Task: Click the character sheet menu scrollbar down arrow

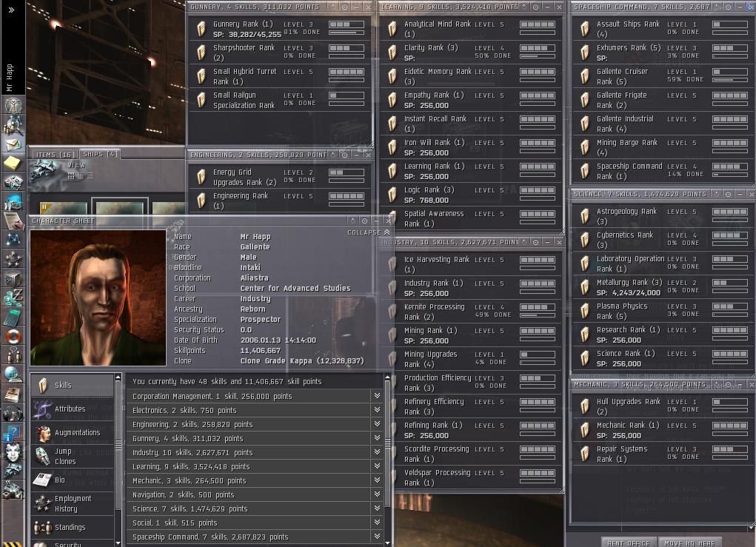Action: (x=118, y=543)
